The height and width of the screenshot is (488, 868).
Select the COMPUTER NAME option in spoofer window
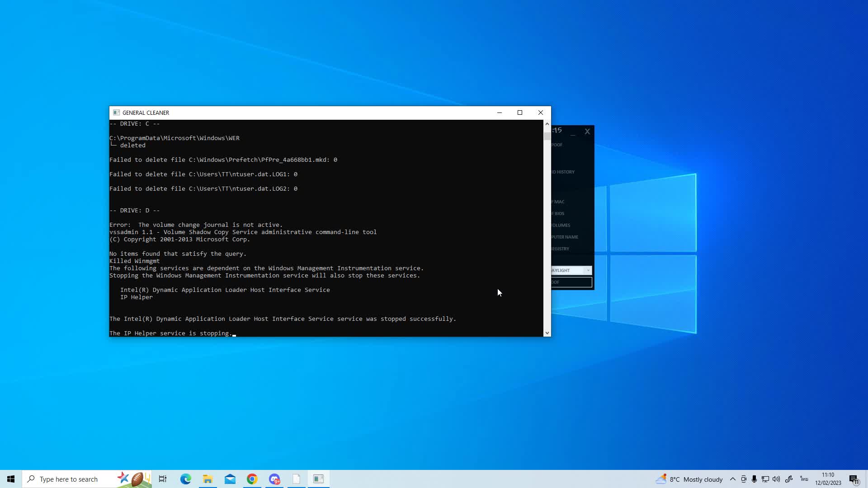coord(565,237)
